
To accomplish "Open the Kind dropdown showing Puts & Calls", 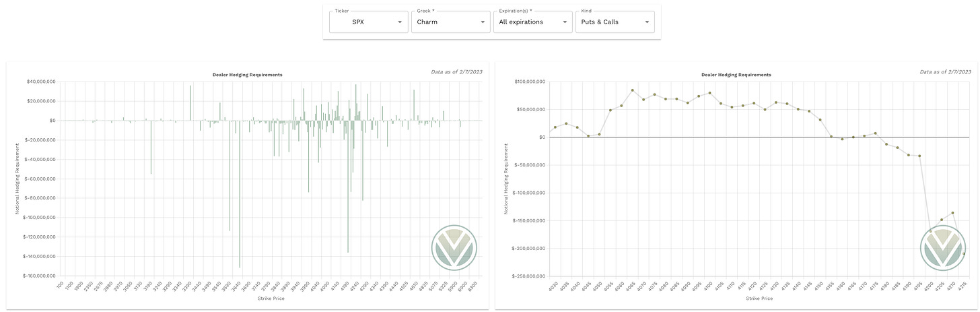I will [615, 22].
